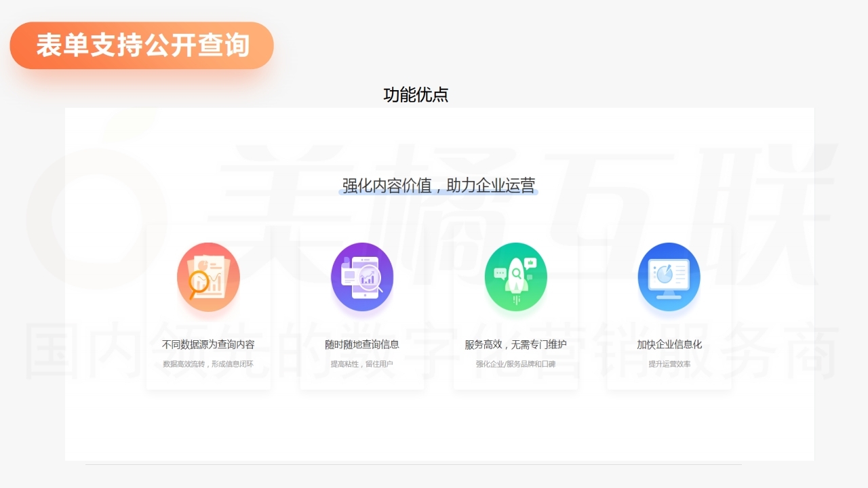Screen dimensions: 868x488
Task: Select the text 服务高效，无需专门维护
Action: pos(516,344)
